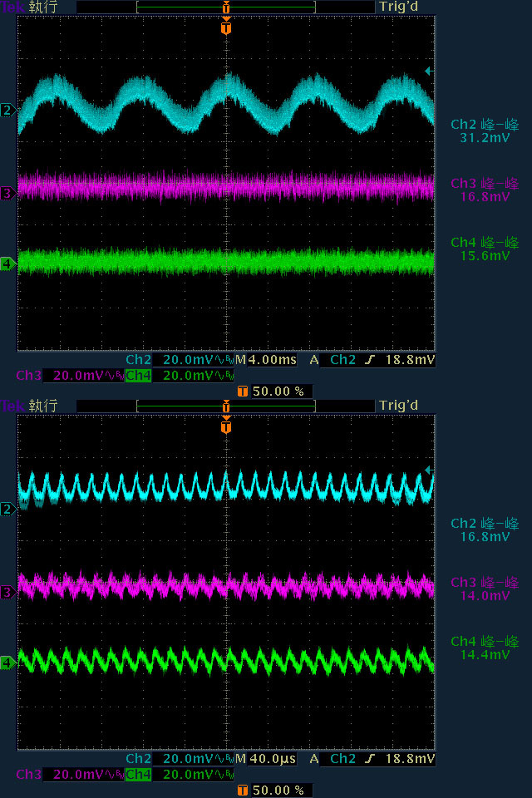Image resolution: width=532 pixels, height=798 pixels.
Task: Select Ch3 峰-峰 14.0mV measurement
Action: (485, 589)
